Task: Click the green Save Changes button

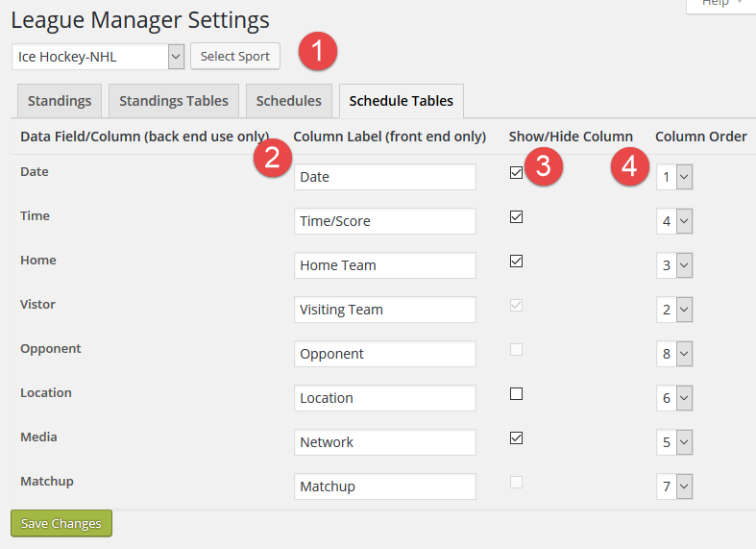Action: (x=61, y=523)
